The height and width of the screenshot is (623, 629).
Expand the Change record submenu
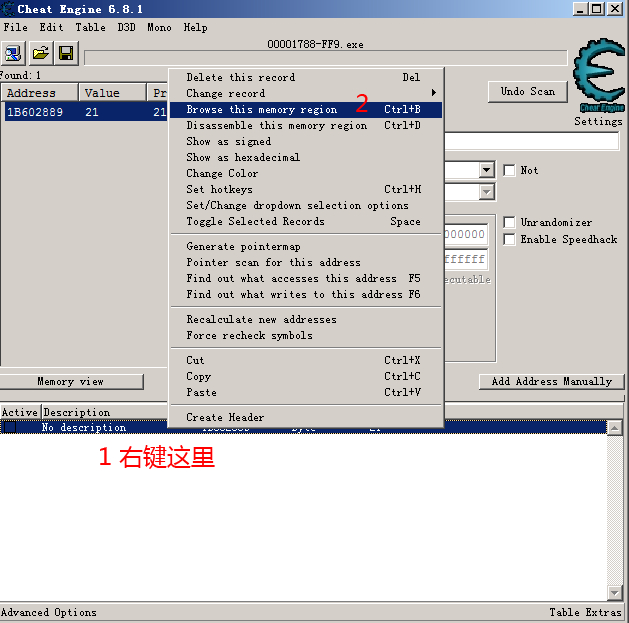(x=306, y=93)
